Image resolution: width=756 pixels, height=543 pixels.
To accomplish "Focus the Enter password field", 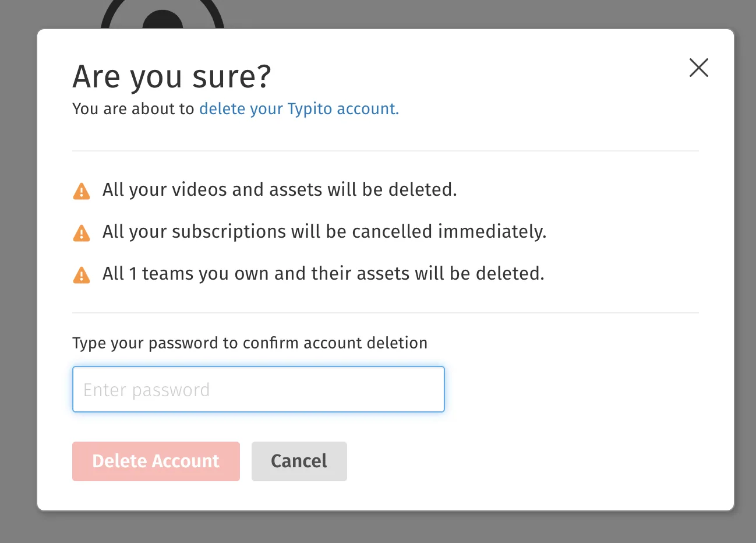I will coord(259,389).
